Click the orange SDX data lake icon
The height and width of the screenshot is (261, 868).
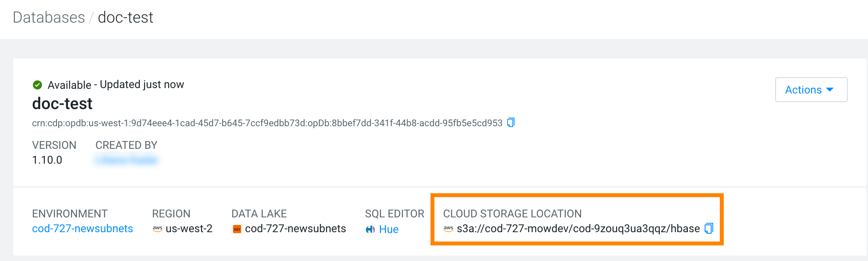tap(237, 229)
